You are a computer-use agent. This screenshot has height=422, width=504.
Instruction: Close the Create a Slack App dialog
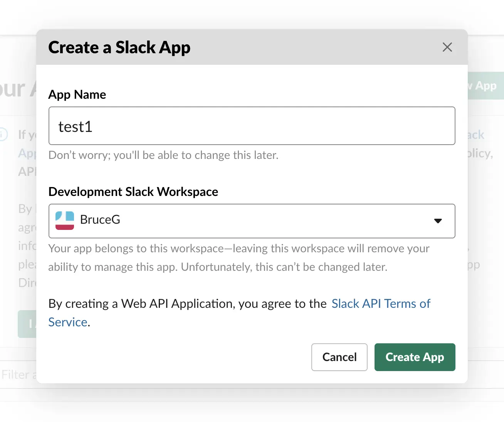coord(447,47)
